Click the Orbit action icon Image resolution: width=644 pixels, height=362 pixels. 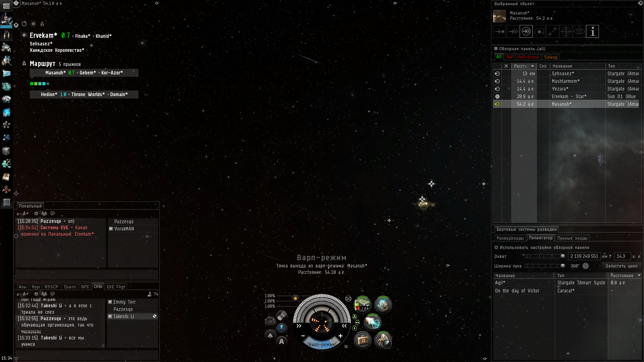coord(539,31)
